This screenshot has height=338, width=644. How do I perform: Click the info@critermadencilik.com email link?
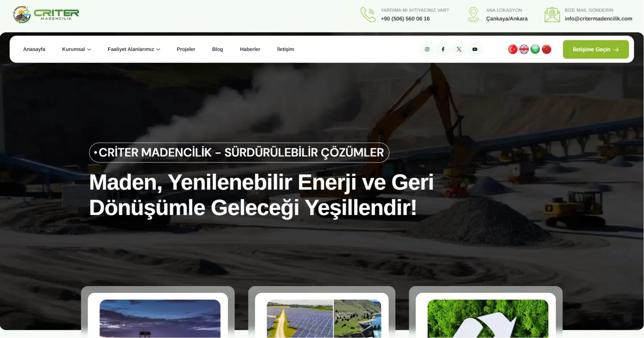coord(598,19)
